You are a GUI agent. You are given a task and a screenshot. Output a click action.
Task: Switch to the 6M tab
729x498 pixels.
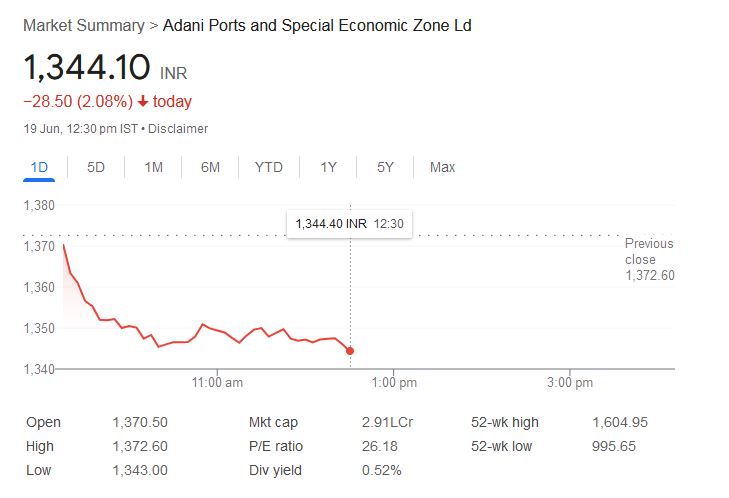coord(210,167)
